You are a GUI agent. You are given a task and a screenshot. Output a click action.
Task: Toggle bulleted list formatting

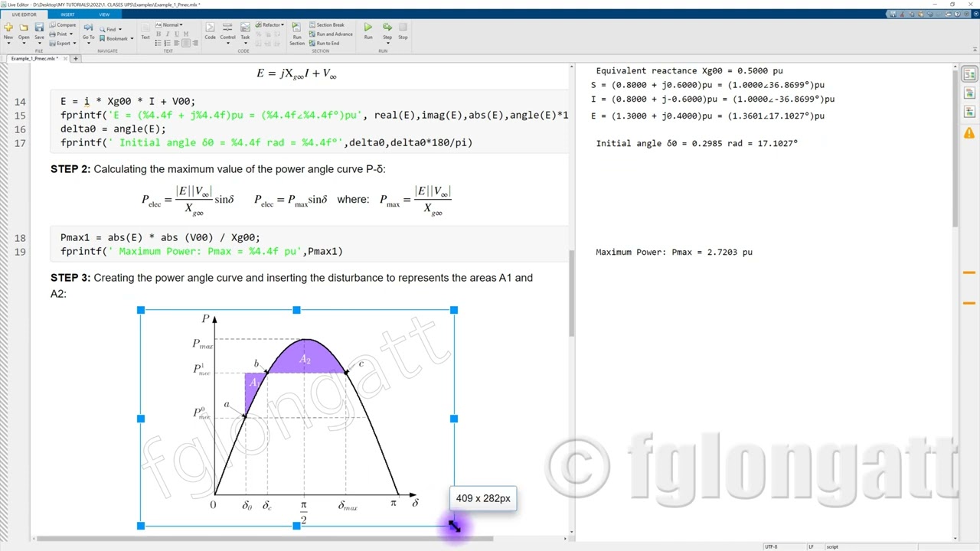[x=158, y=43]
